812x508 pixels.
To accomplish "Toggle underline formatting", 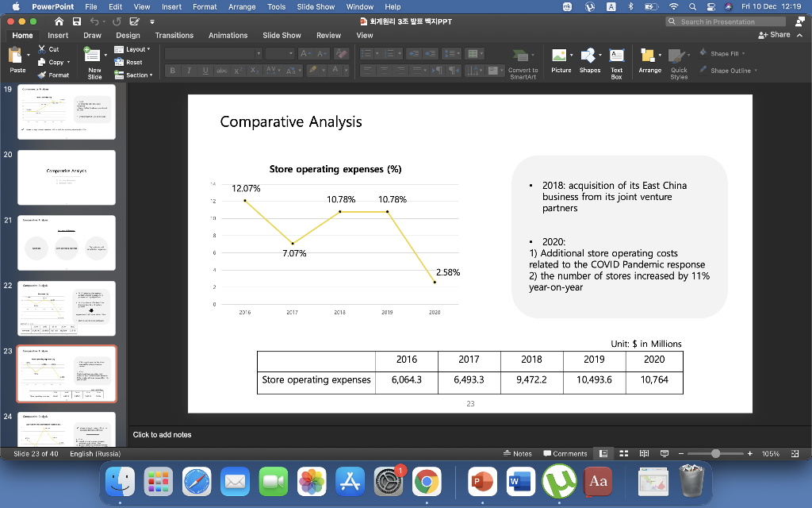I will (204, 70).
